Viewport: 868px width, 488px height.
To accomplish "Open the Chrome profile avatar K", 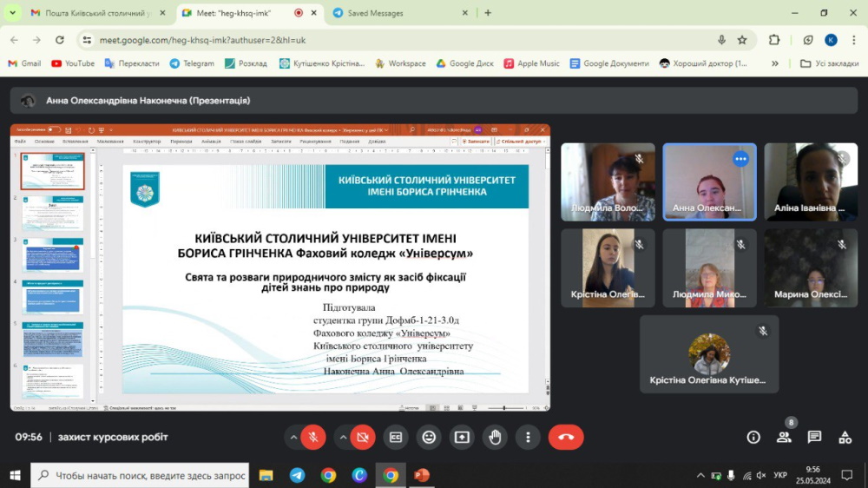I will tap(831, 40).
